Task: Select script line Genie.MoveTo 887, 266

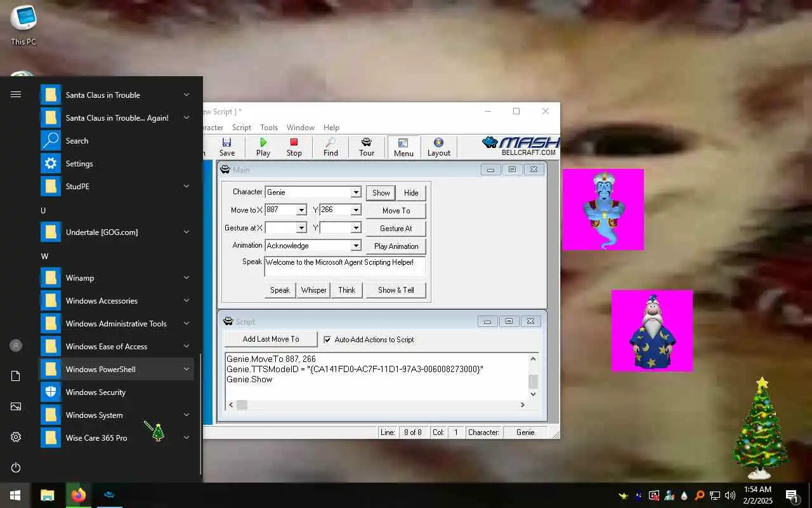Action: (x=272, y=359)
